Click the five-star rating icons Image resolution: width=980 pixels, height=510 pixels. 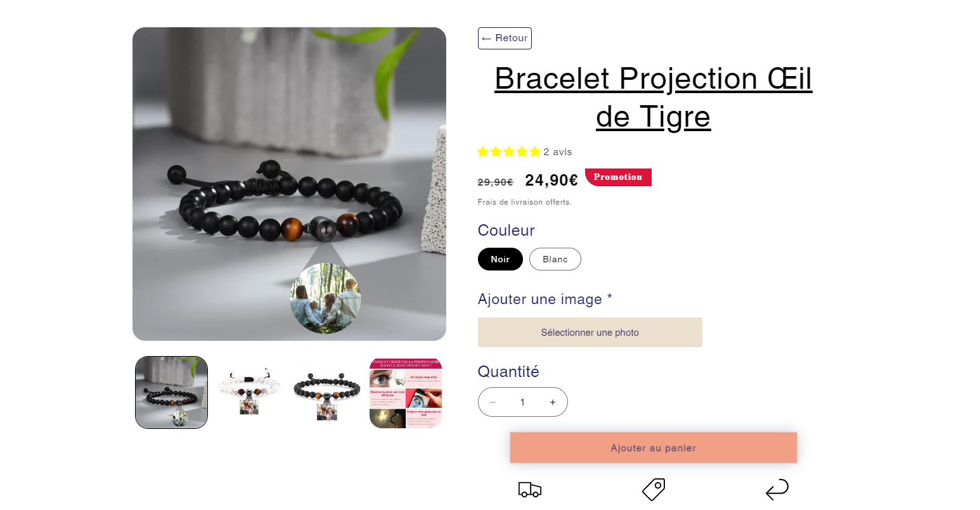coord(508,152)
